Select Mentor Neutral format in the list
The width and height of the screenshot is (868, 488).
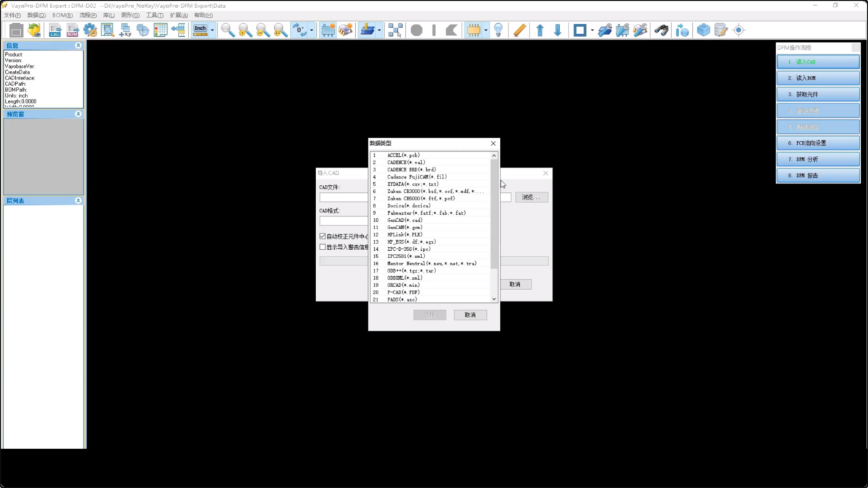(432, 264)
